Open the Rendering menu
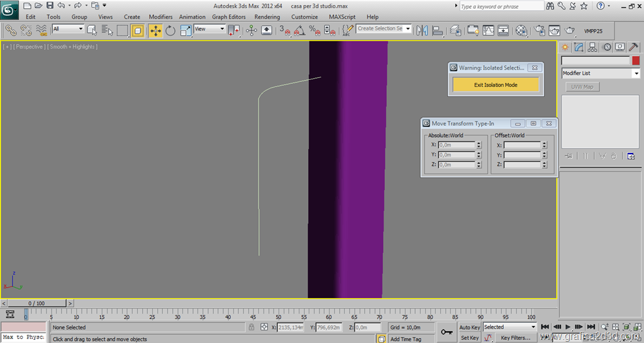 [267, 17]
